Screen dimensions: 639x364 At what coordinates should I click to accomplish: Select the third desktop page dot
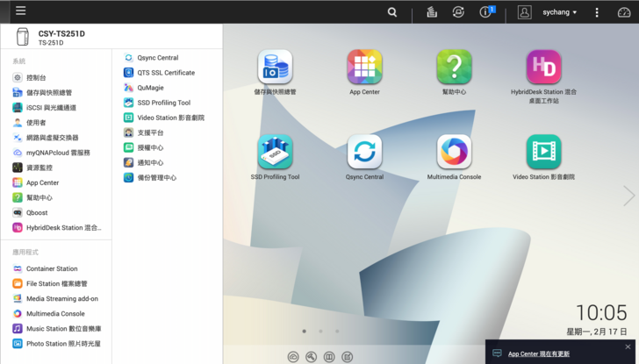point(337,331)
